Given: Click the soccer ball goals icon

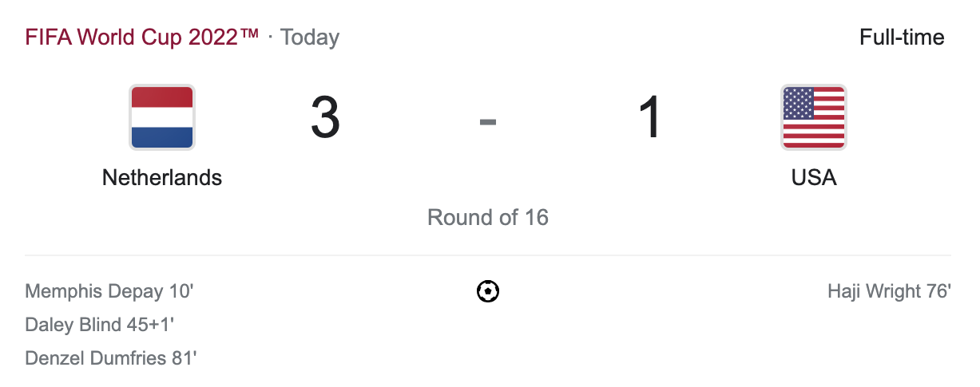Looking at the screenshot, I should click(488, 291).
